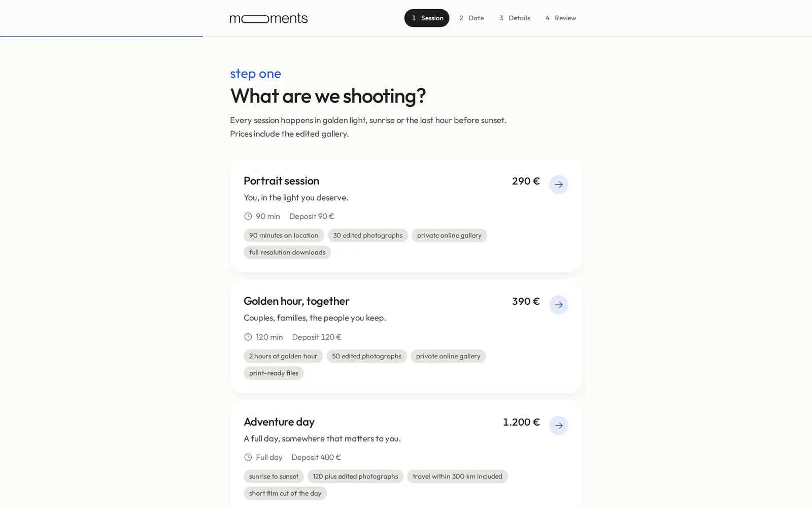Click private online gallery tag in Portrait card
Viewport: 812px width, 508px height.
pyautogui.click(x=449, y=235)
